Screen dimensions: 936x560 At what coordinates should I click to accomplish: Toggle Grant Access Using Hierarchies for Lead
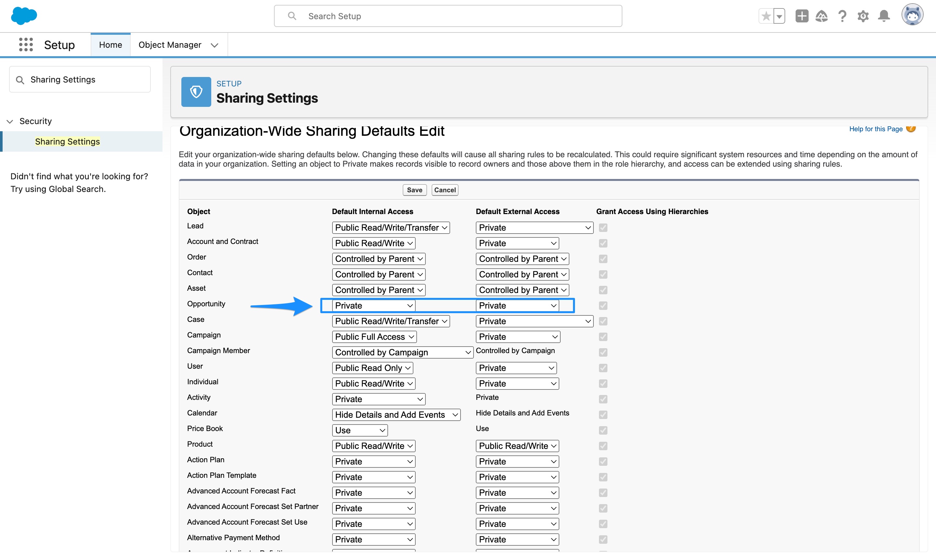point(603,228)
